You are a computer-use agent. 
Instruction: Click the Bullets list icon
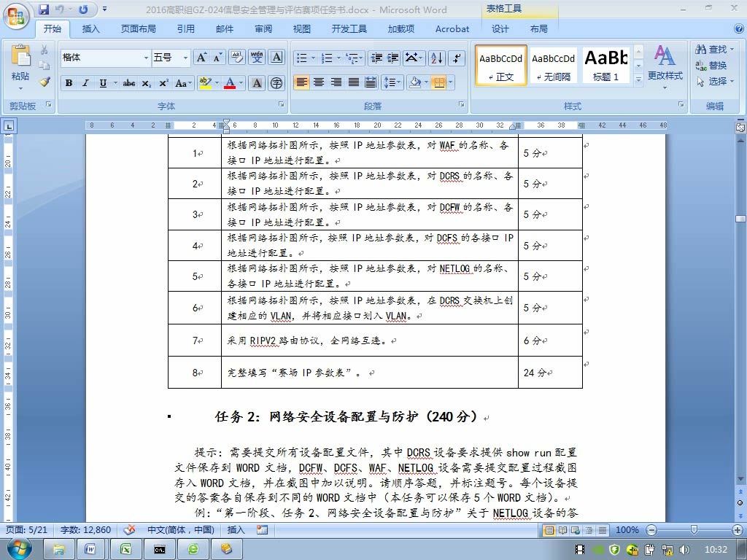pos(301,58)
